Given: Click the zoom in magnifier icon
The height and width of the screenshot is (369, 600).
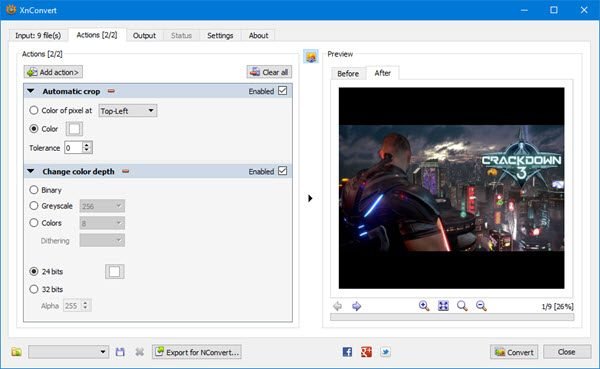Looking at the screenshot, I should pyautogui.click(x=424, y=305).
